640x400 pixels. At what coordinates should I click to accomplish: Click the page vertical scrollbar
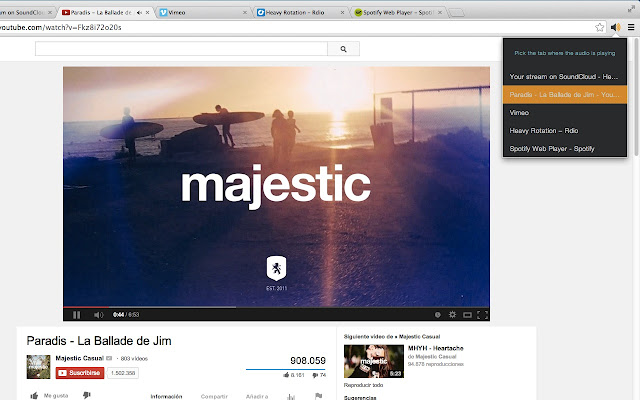636,96
